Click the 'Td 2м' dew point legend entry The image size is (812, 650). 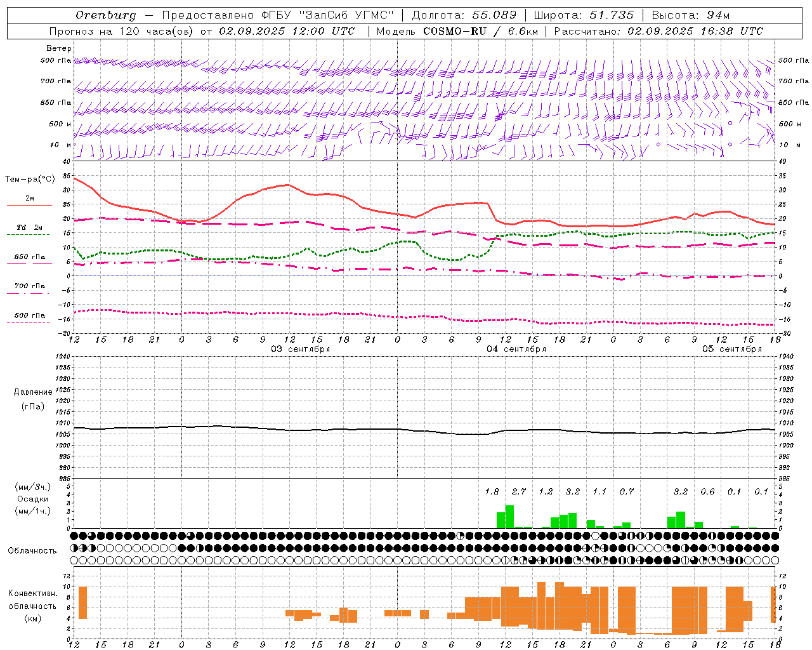point(30,227)
